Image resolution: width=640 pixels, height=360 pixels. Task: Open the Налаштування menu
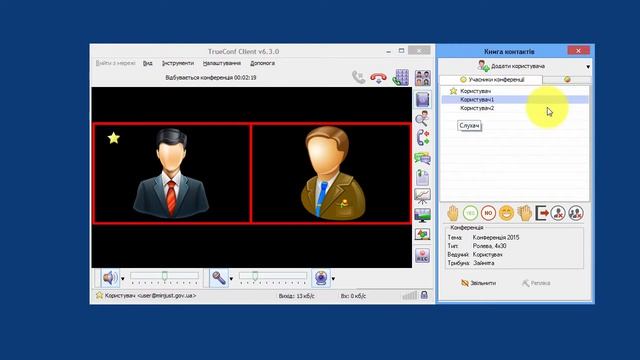pyautogui.click(x=222, y=63)
